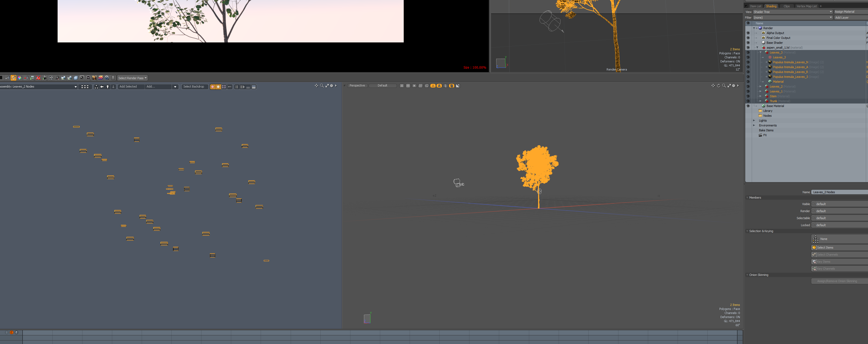Click the film reel icon in toolbar

(x=107, y=78)
